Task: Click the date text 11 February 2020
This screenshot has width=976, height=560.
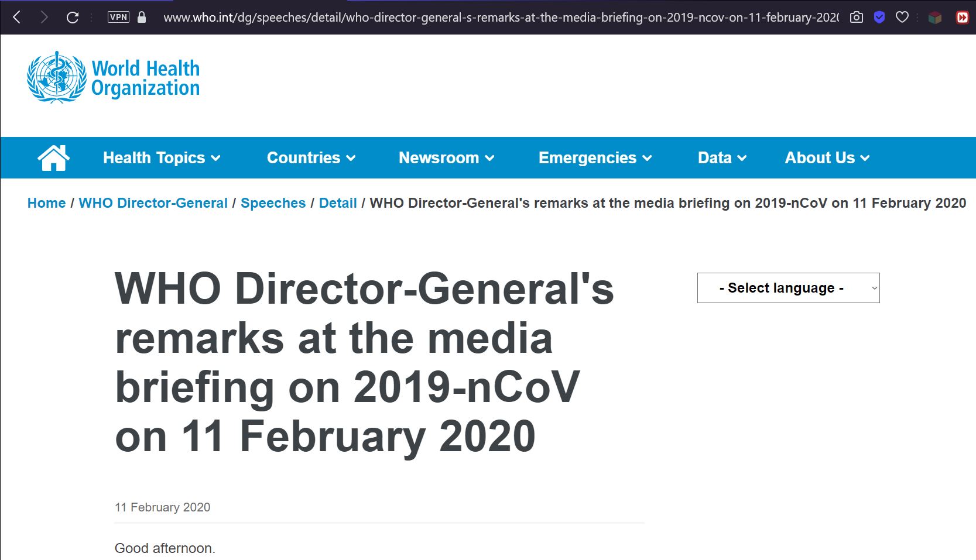Action: [162, 507]
